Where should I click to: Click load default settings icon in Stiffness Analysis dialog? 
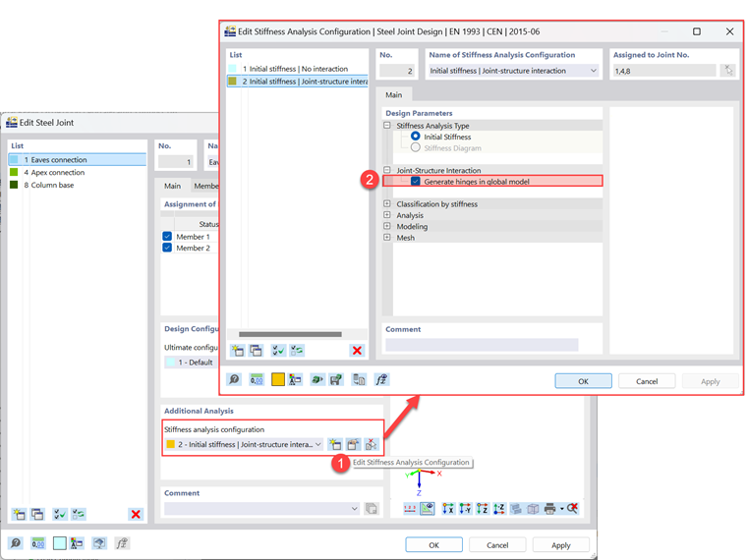(x=316, y=379)
